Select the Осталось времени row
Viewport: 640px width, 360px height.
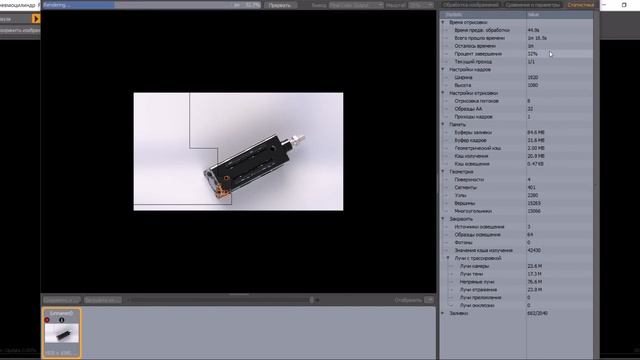(517, 46)
